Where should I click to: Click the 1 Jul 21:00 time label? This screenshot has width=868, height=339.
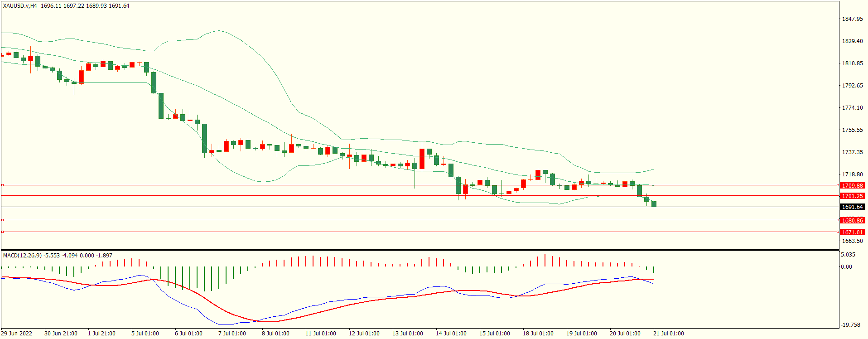tap(101, 334)
